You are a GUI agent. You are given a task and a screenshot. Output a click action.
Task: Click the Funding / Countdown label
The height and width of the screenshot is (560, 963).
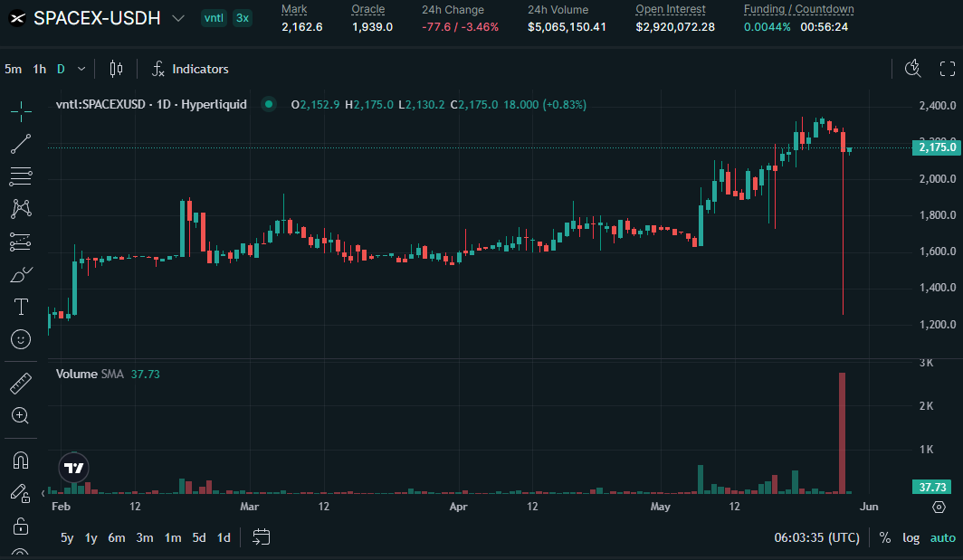[x=798, y=9]
